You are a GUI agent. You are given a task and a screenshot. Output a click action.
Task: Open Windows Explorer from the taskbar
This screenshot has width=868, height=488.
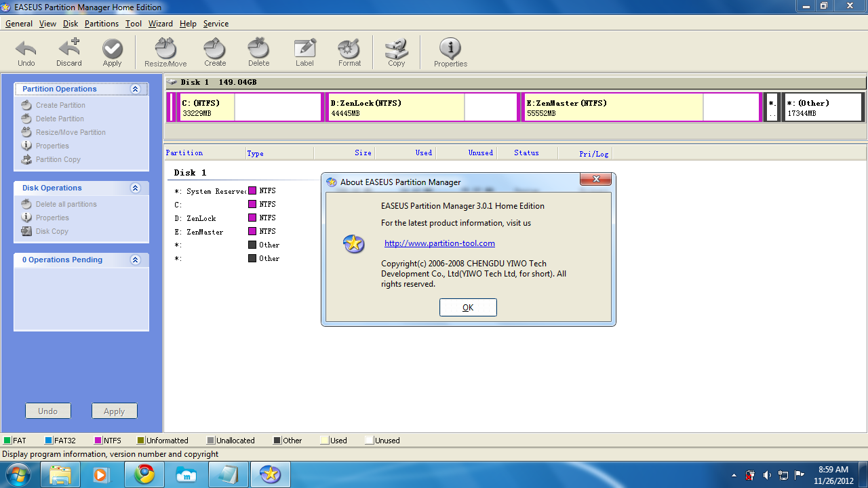(x=60, y=474)
